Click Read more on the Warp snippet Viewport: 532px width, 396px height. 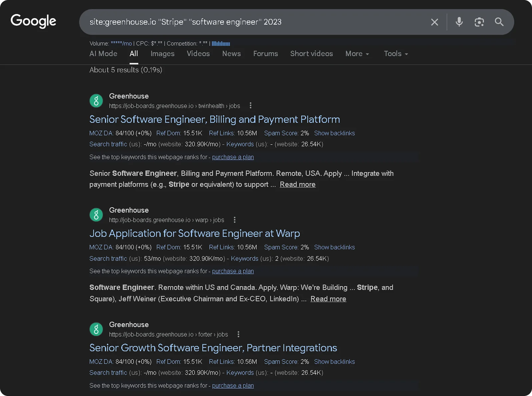click(328, 299)
